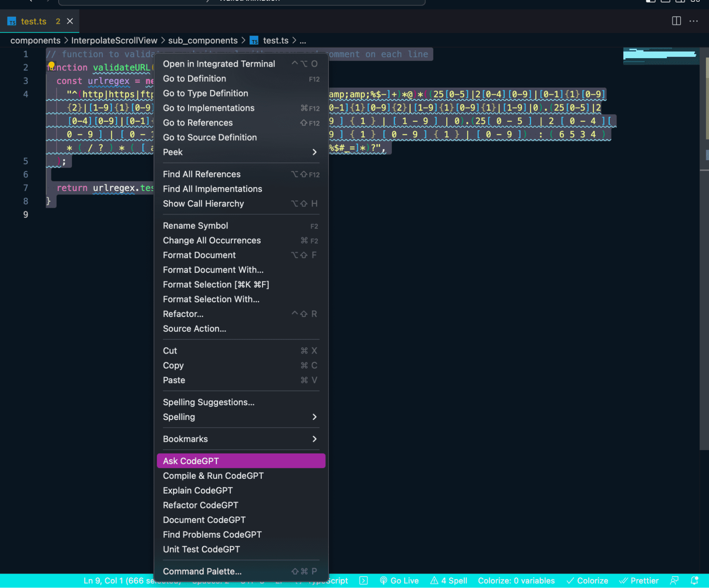The width and height of the screenshot is (709, 588).
Task: Click InterpolateScrollView breadcrumb segment
Action: pos(114,41)
